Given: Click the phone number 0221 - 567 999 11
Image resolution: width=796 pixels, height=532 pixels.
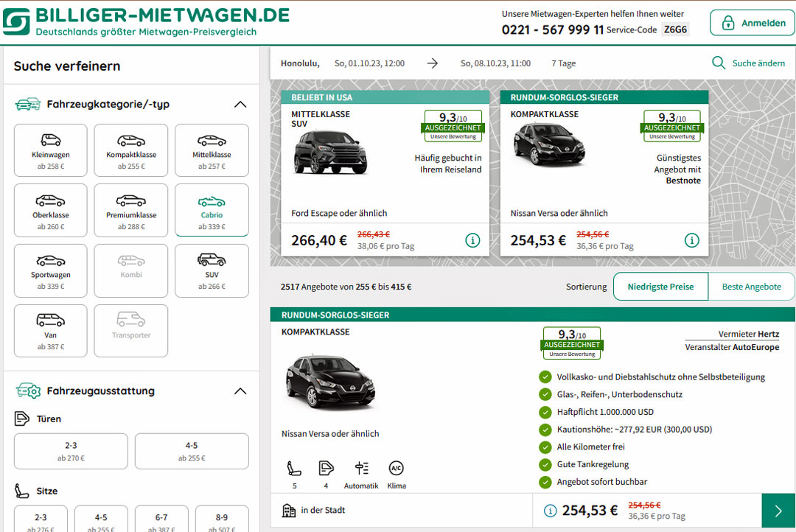Looking at the screenshot, I should tap(552, 30).
